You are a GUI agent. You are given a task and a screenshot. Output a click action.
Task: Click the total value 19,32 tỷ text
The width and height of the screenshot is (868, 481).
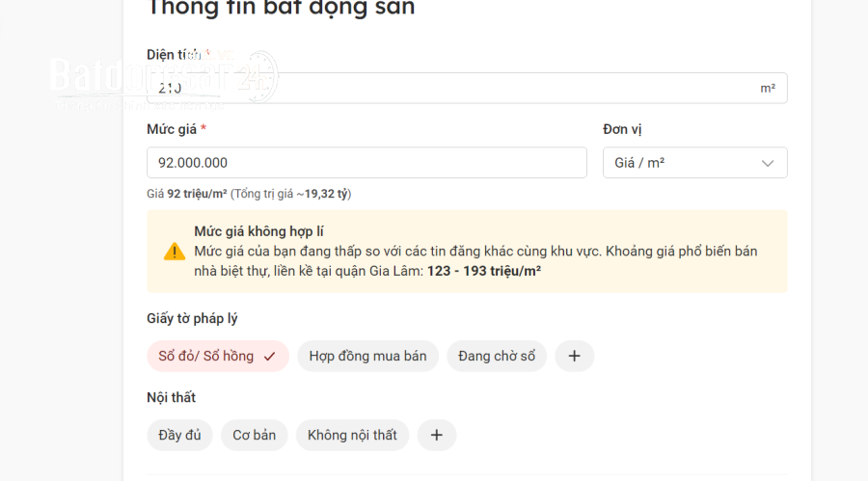(x=326, y=194)
